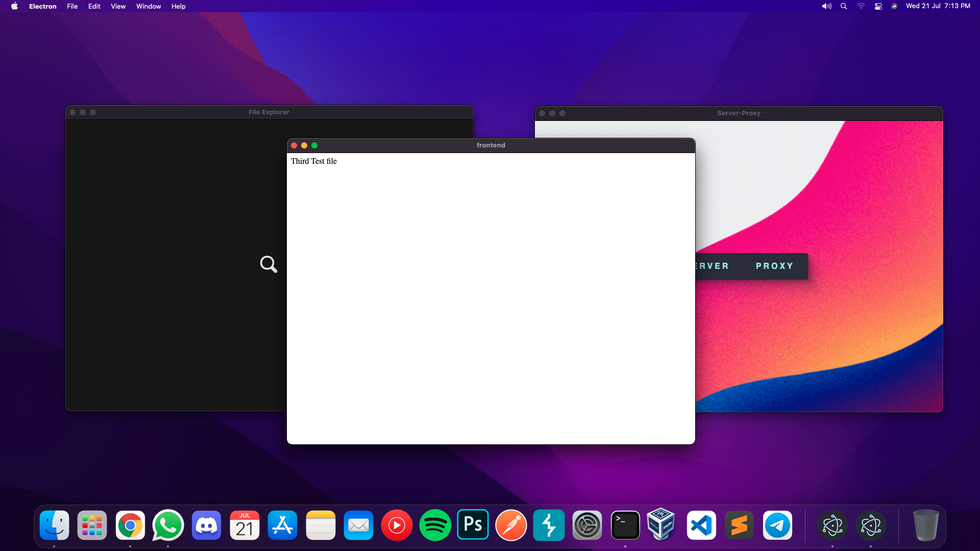Open Spotlight search in menu bar
Viewport: 980px width, 551px height.
point(844,6)
